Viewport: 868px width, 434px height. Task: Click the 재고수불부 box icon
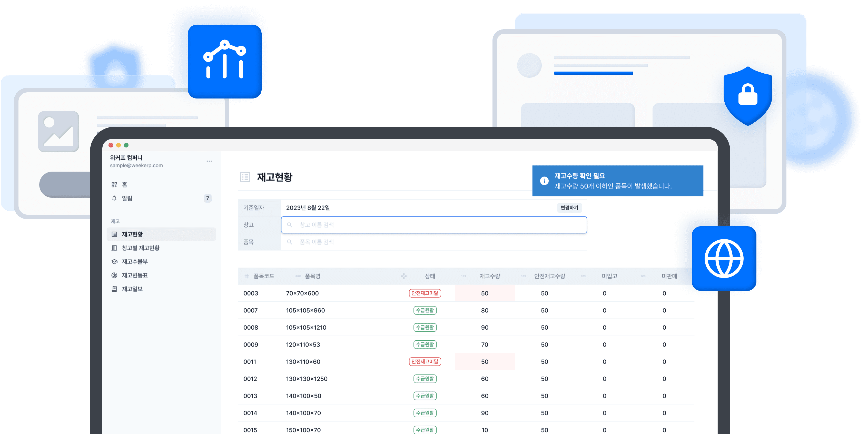[114, 262]
